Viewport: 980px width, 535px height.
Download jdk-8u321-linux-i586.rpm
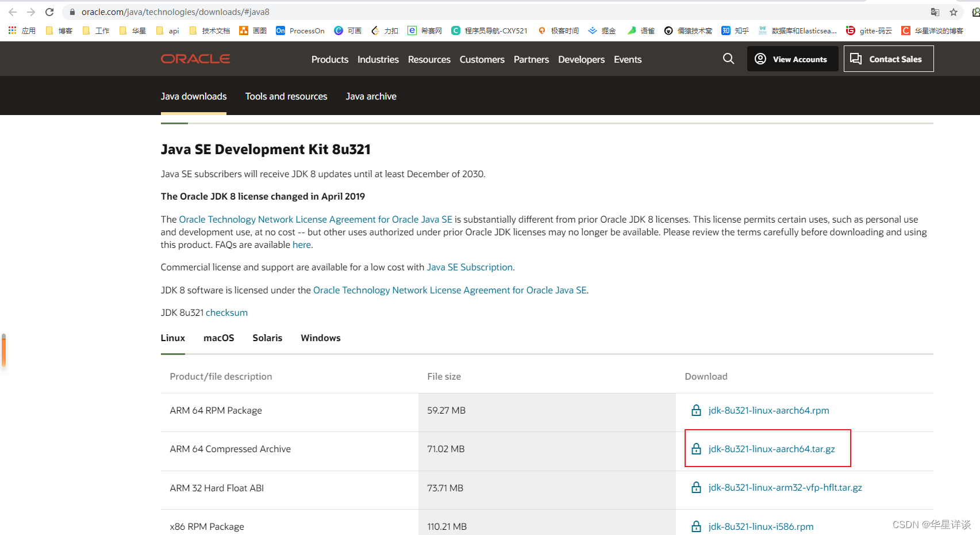click(x=761, y=526)
